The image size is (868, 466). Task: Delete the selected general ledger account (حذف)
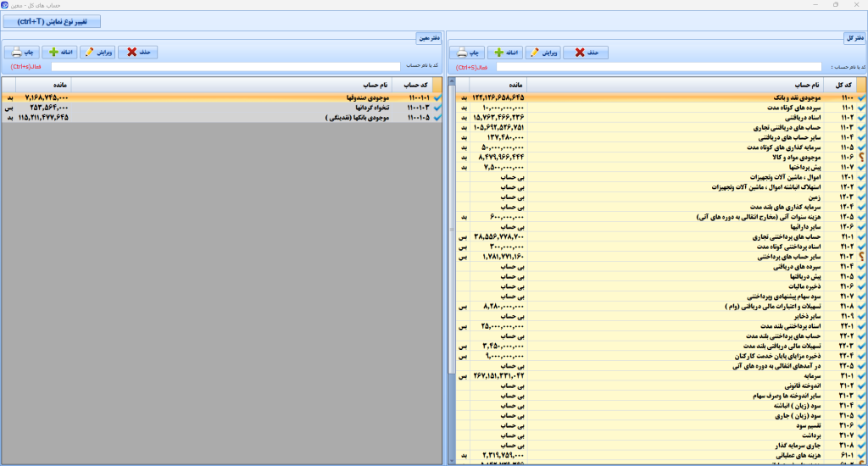tap(586, 53)
